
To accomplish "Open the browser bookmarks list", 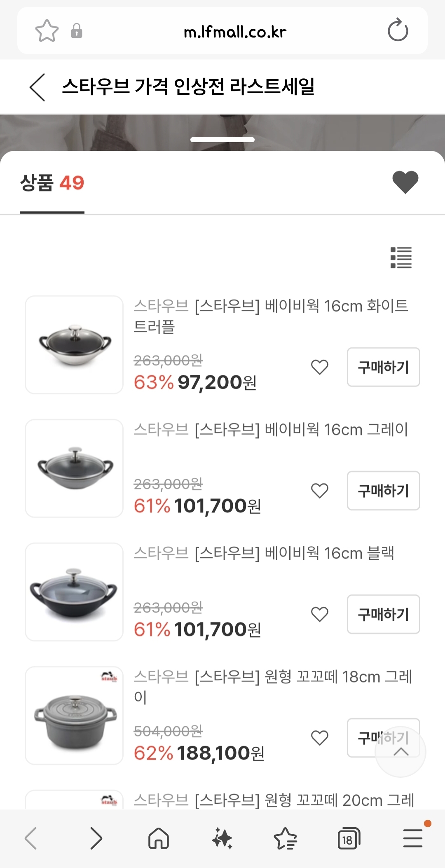I will click(285, 838).
